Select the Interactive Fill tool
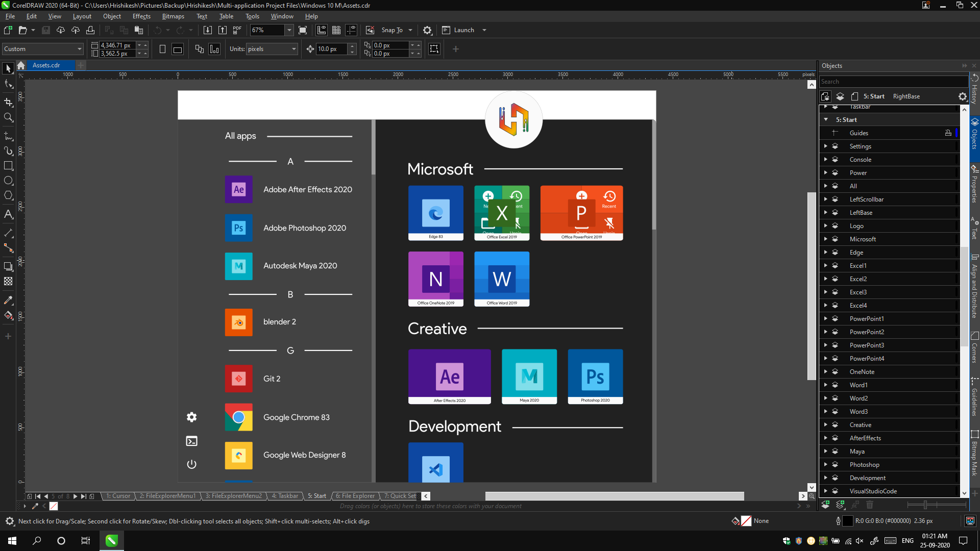The height and width of the screenshot is (551, 980). pyautogui.click(x=8, y=315)
